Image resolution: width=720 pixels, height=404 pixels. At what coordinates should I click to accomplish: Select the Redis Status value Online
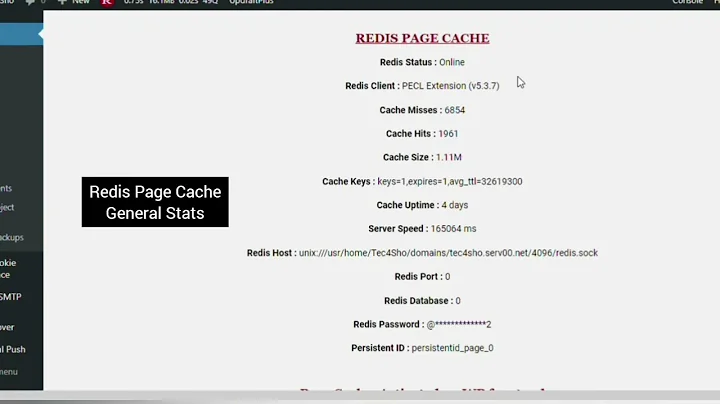[452, 62]
